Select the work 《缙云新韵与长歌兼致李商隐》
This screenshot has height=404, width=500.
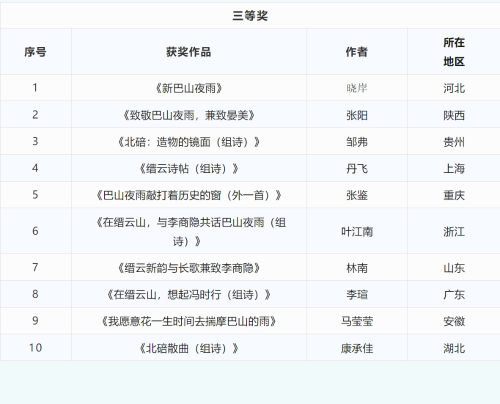click(x=189, y=268)
